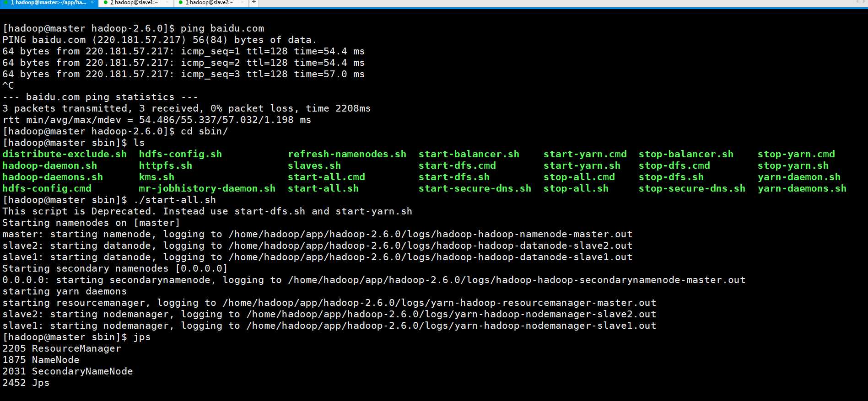Click stop-secure-dns.sh file name
Image resolution: width=868 pixels, height=401 pixels.
tap(692, 188)
